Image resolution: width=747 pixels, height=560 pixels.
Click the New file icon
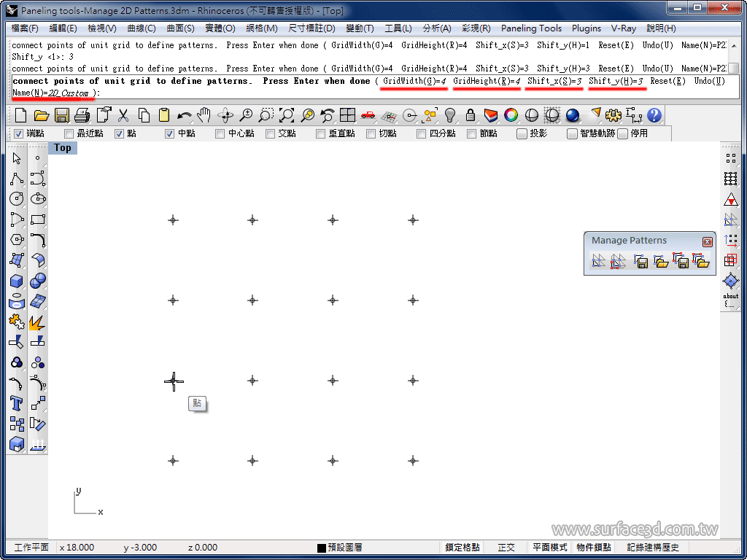[x=21, y=115]
